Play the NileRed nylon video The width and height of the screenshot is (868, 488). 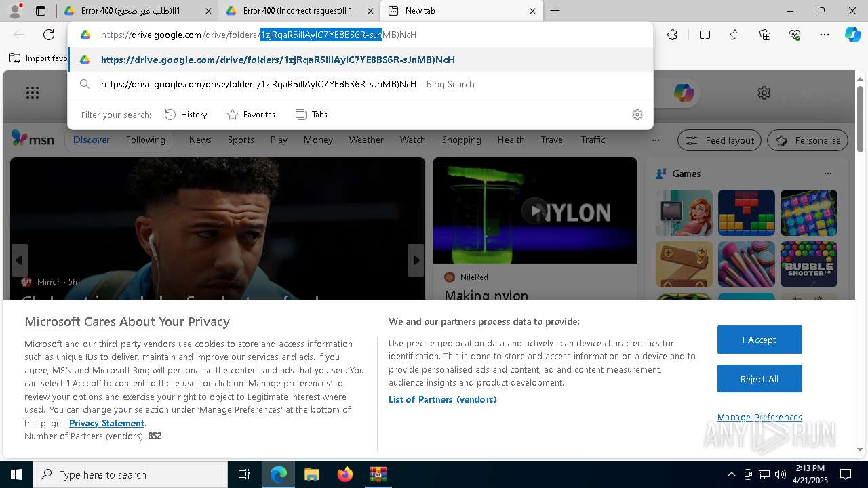(x=534, y=211)
